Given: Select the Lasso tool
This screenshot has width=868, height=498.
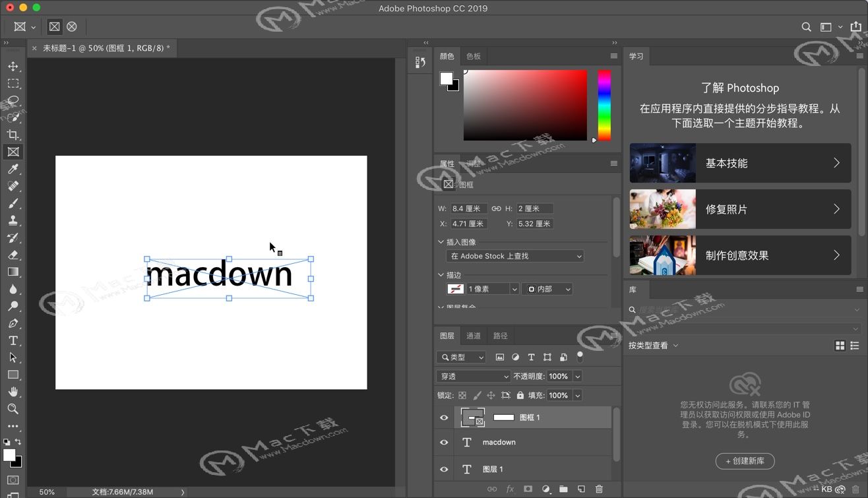Looking at the screenshot, I should coord(13,101).
